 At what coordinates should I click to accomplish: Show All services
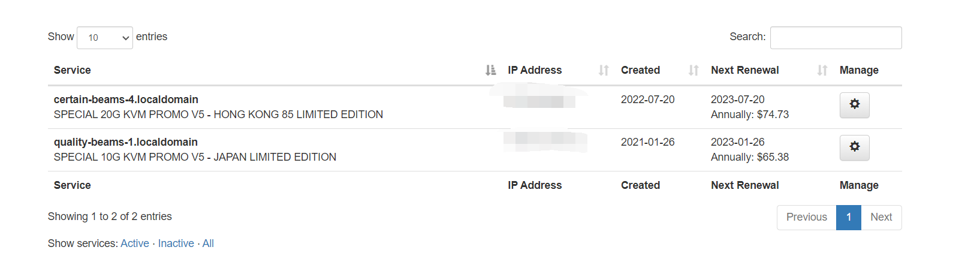tap(208, 243)
